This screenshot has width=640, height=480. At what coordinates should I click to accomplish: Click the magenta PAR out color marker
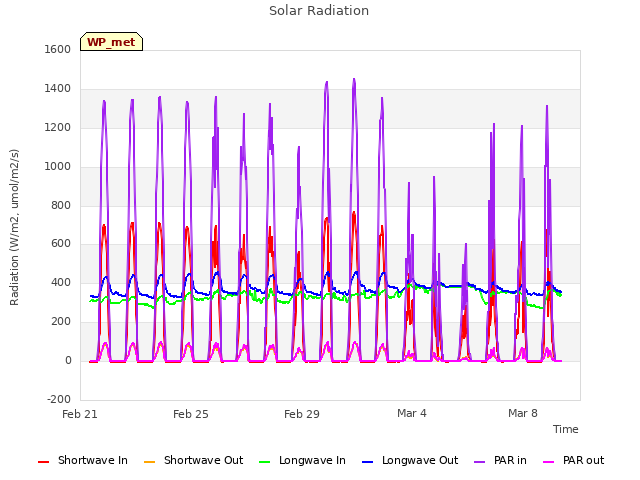[x=549, y=462]
